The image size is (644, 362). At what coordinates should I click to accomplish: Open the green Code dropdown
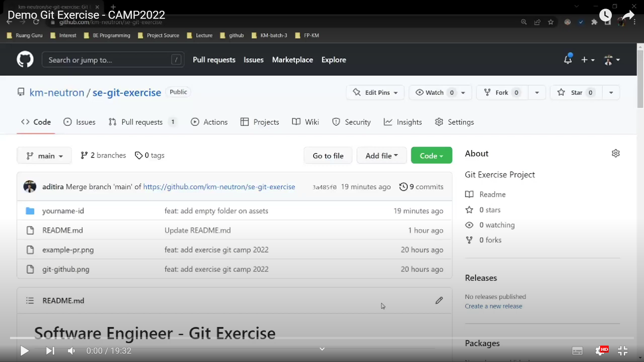pyautogui.click(x=431, y=156)
